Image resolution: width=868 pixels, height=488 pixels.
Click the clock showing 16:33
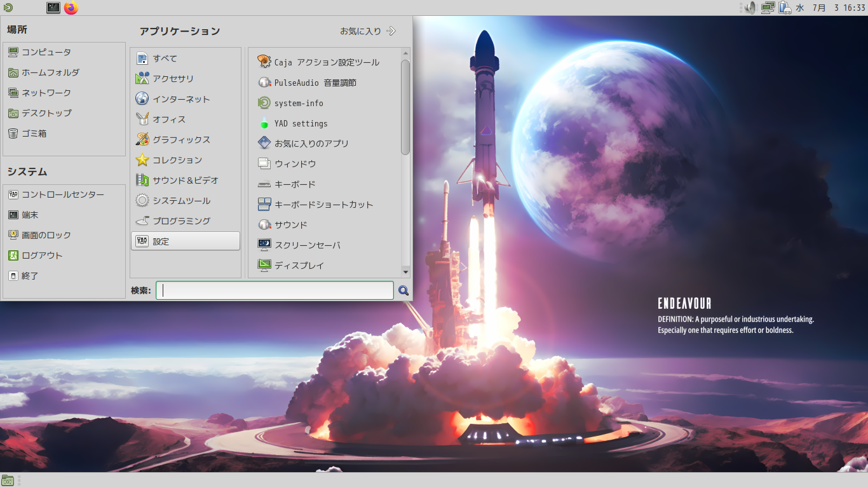(854, 8)
